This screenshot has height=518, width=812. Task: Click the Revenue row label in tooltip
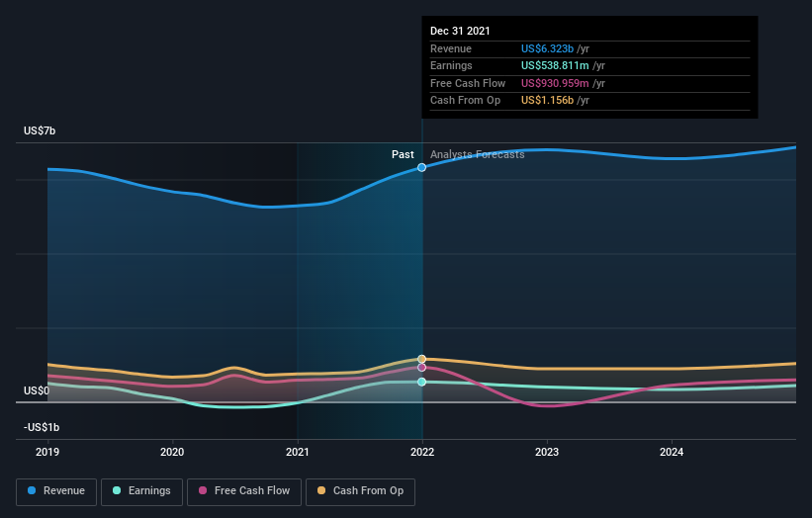coord(451,48)
